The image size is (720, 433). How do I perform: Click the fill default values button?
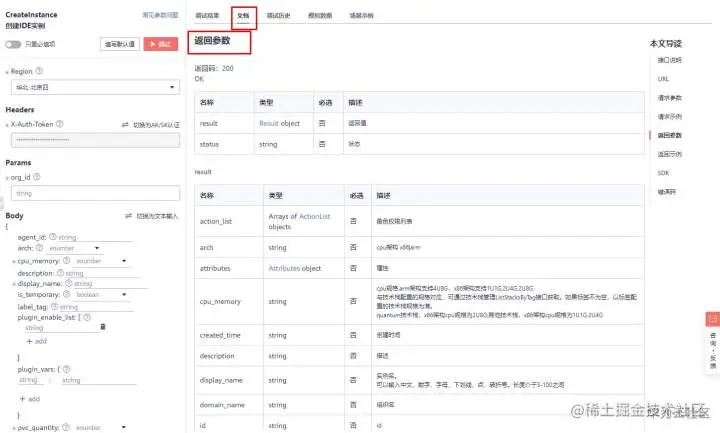tap(119, 44)
